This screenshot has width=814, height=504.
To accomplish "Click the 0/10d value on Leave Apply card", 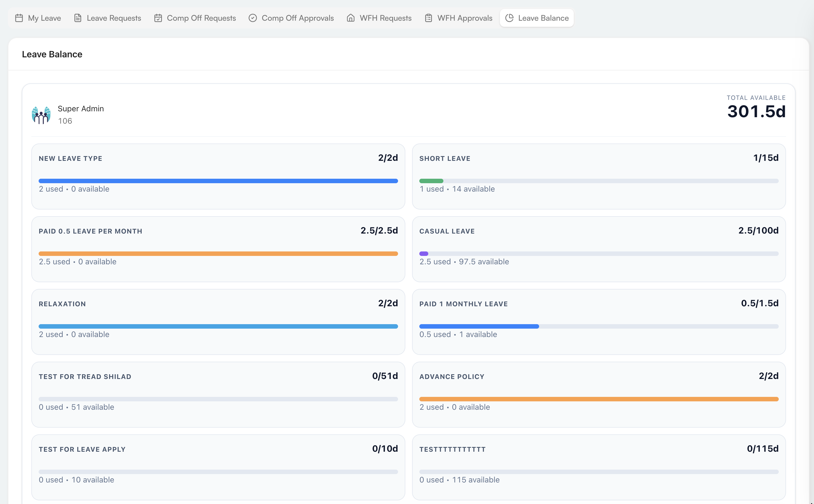I will pos(385,449).
